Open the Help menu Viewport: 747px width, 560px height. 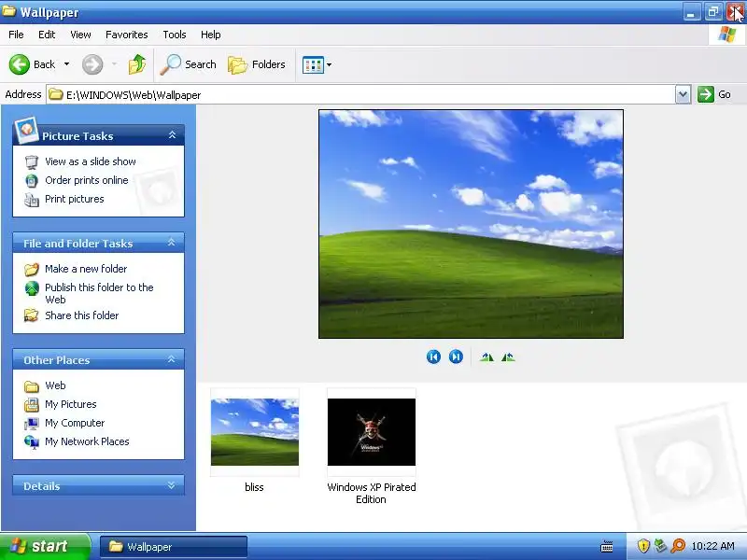211,35
